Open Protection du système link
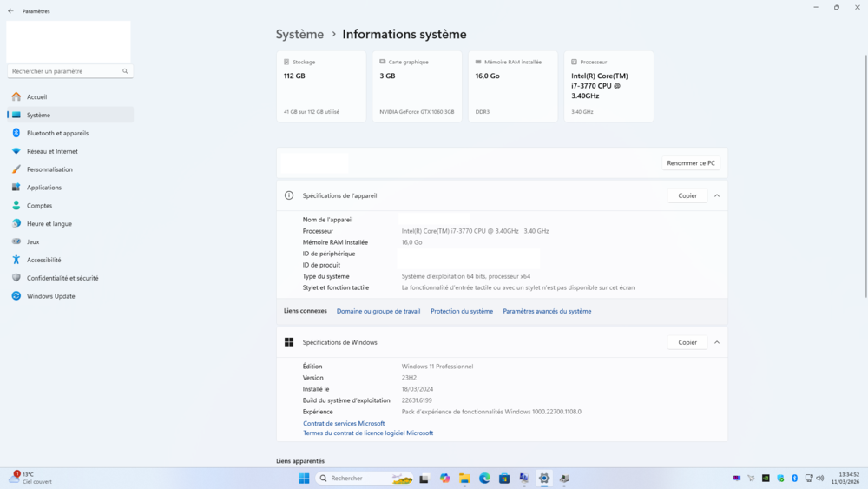The width and height of the screenshot is (868, 489). [461, 311]
